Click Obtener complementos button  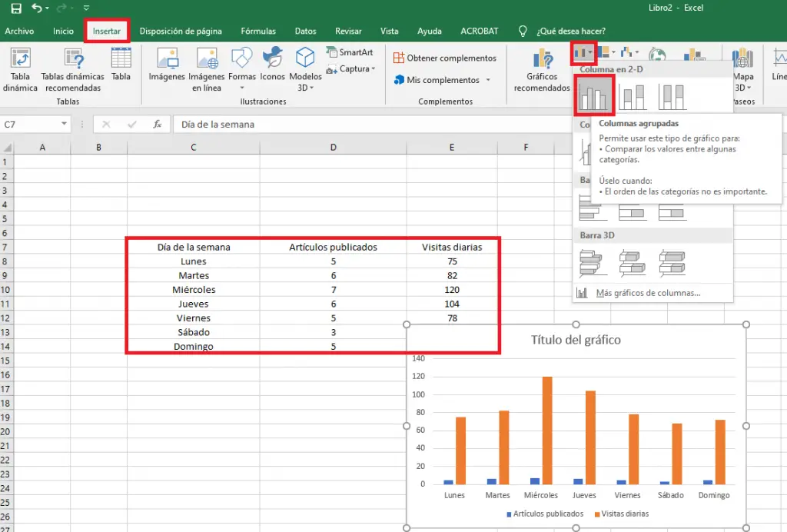(444, 58)
